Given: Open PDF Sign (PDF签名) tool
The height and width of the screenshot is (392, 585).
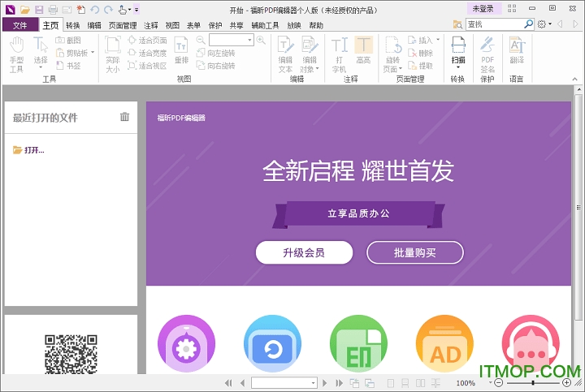Looking at the screenshot, I should pos(487,54).
